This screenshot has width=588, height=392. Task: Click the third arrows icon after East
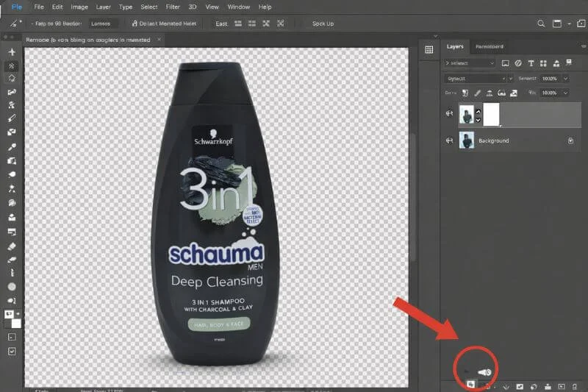click(266, 24)
